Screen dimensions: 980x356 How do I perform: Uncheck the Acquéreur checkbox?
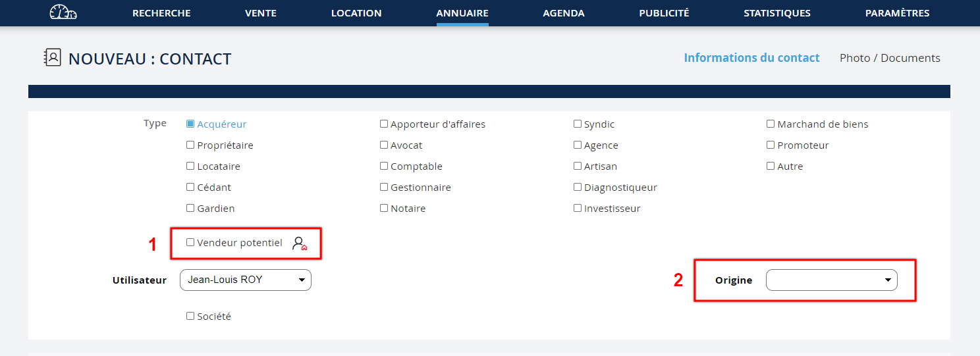click(190, 124)
